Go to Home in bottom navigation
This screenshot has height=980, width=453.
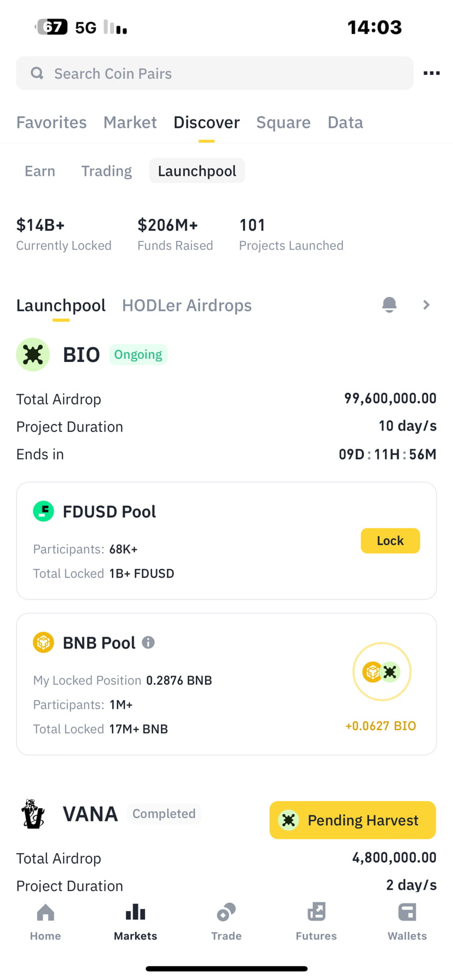[x=45, y=922]
